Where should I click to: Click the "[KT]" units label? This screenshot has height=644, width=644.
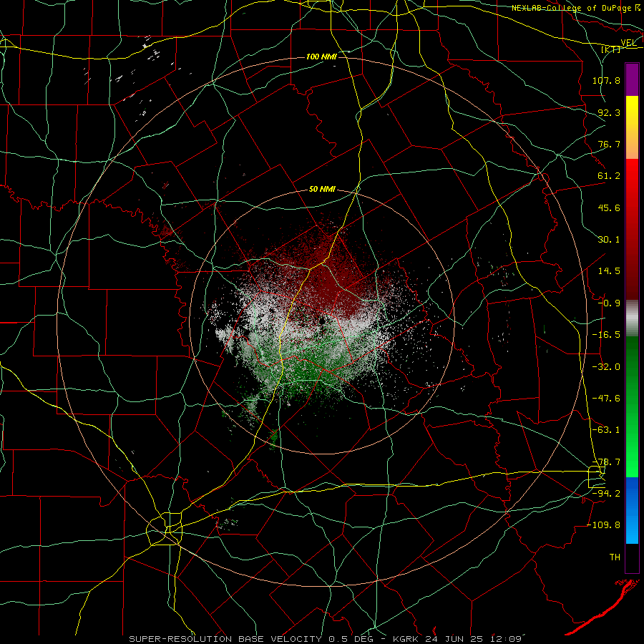point(611,49)
